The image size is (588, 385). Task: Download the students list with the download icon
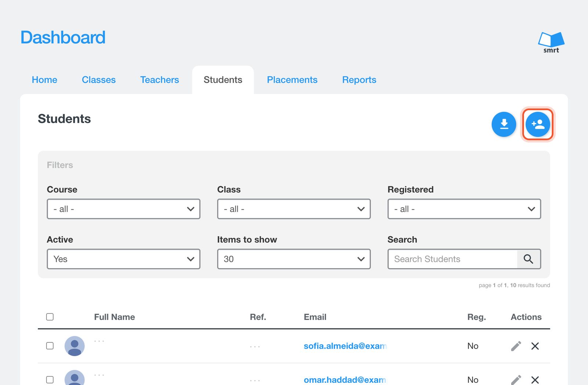(x=504, y=124)
